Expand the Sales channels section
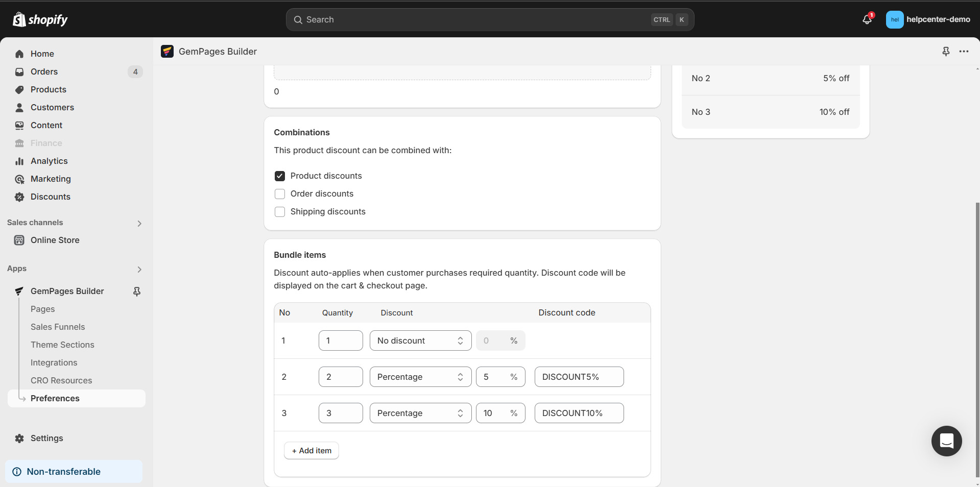The image size is (980, 487). click(139, 223)
